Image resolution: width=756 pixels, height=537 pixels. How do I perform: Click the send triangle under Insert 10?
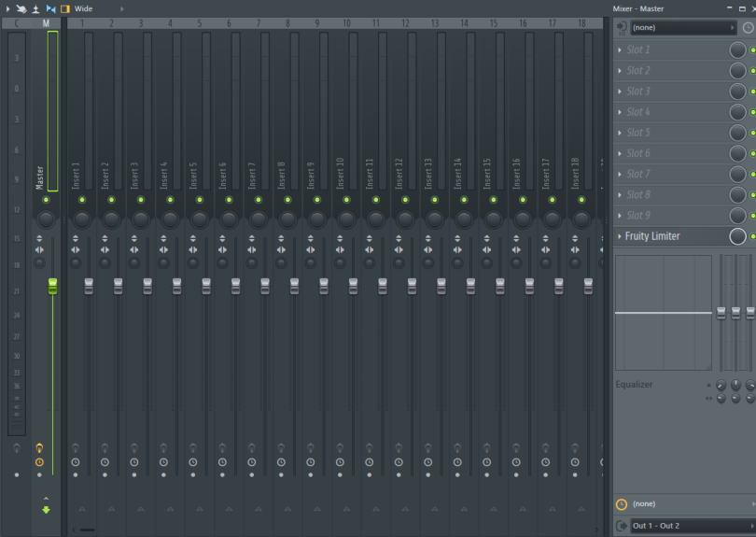tap(346, 509)
